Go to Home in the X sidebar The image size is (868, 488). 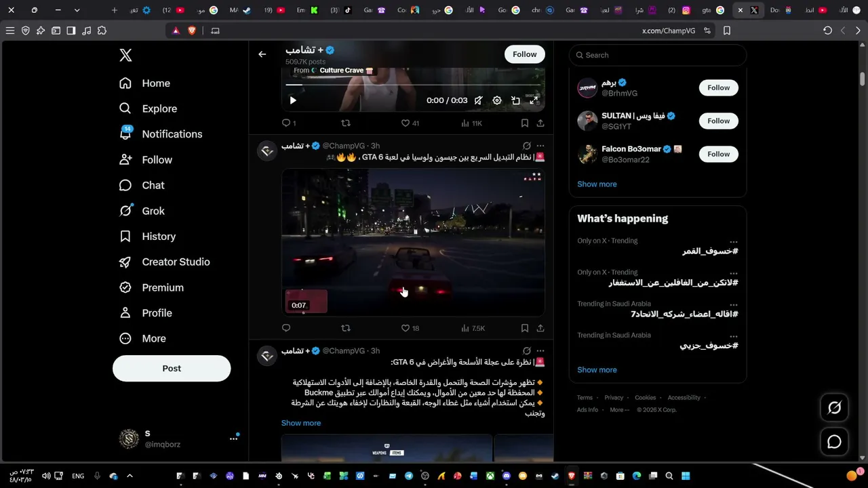pyautogui.click(x=144, y=83)
